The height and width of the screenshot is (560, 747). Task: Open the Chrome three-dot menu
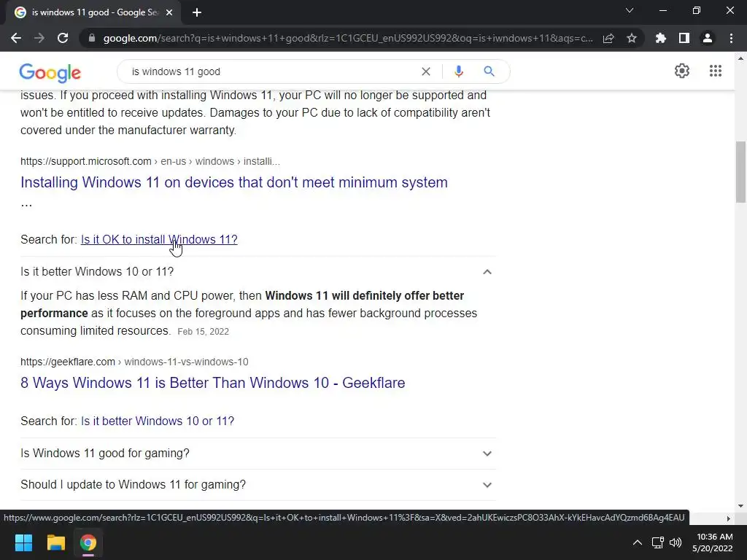click(731, 38)
